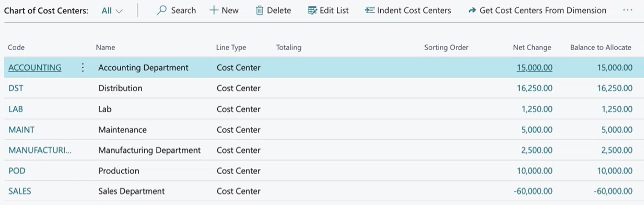Drill into Accounting net change 15,000.00
Viewport: 644px width, 205px height.
[534, 68]
